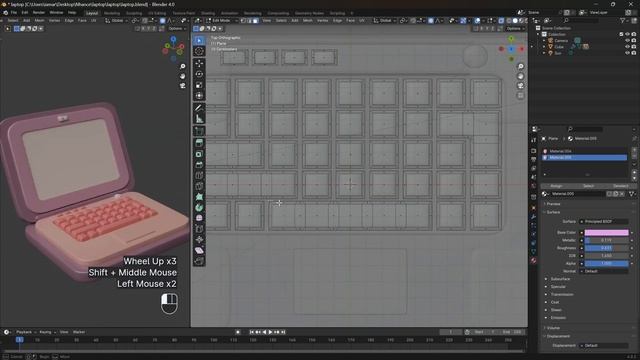The image size is (640, 360).
Task: Select the Select Box tool in right viewport
Action: (199, 40)
